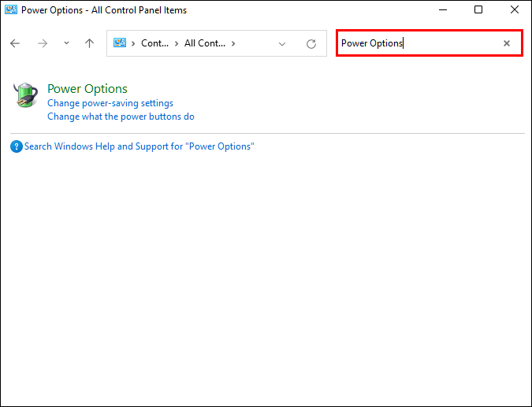Go up one level with up arrow
Viewport: 532px width, 407px height.
click(89, 43)
